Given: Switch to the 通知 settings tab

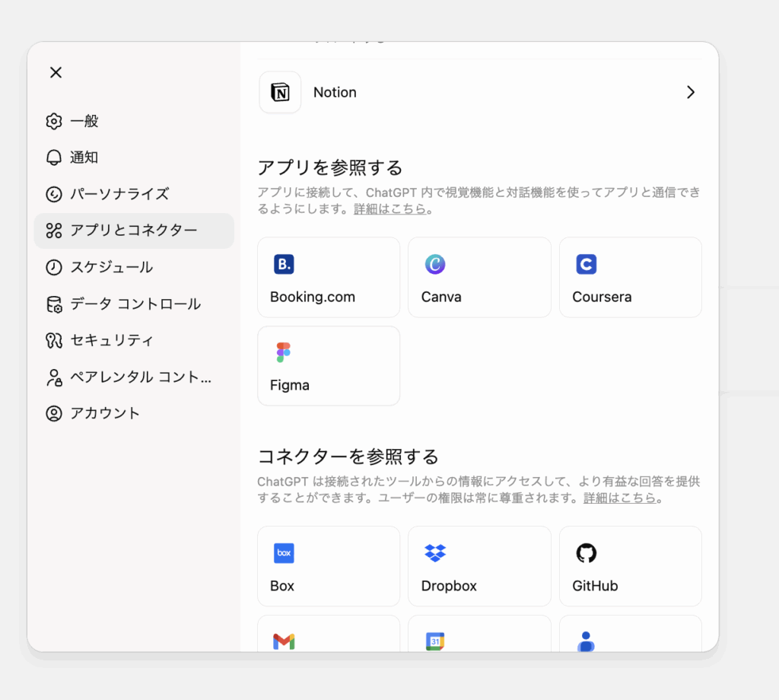Looking at the screenshot, I should coord(84,157).
